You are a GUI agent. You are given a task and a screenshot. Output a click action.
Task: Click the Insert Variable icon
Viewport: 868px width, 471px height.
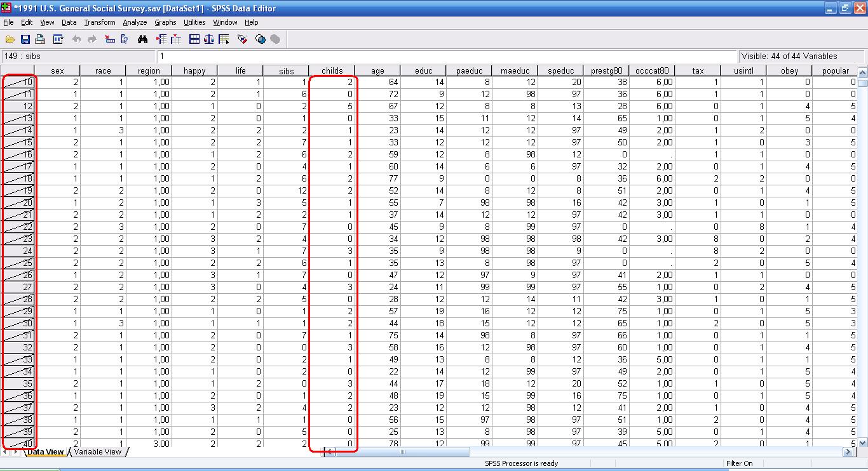click(176, 39)
